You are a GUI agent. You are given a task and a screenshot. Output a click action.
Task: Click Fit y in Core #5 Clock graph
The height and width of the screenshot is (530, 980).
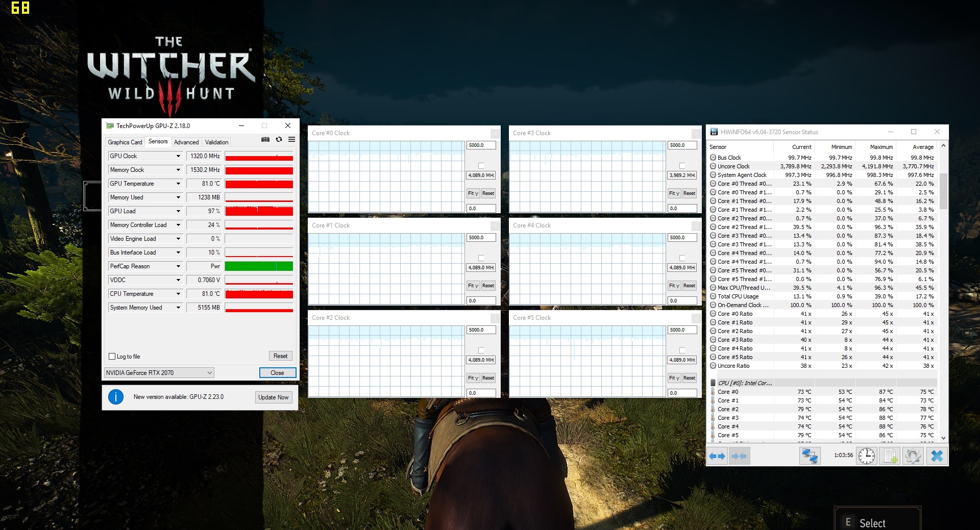tap(674, 378)
